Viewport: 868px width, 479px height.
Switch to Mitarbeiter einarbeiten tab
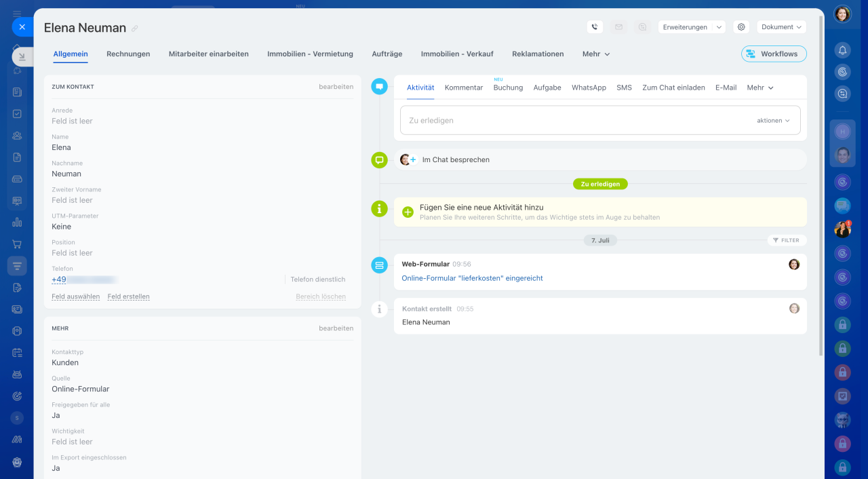click(209, 54)
